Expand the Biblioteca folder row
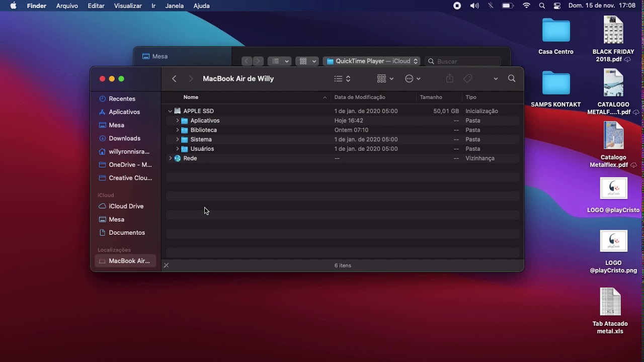 177,130
